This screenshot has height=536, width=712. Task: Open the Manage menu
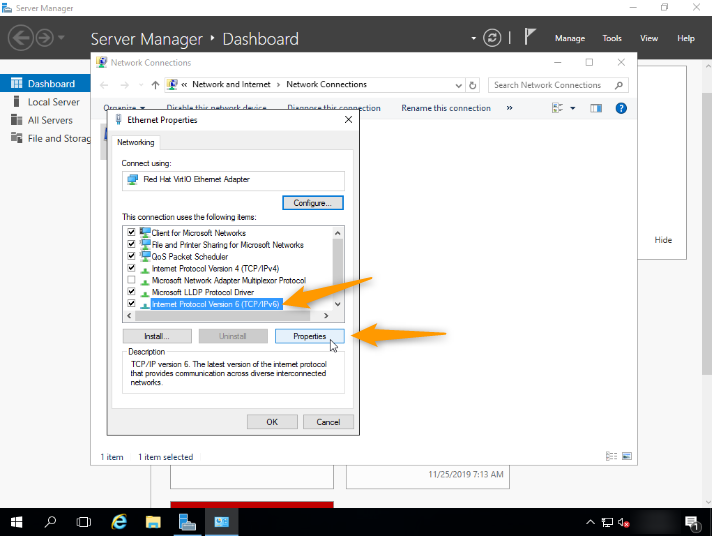coord(569,38)
